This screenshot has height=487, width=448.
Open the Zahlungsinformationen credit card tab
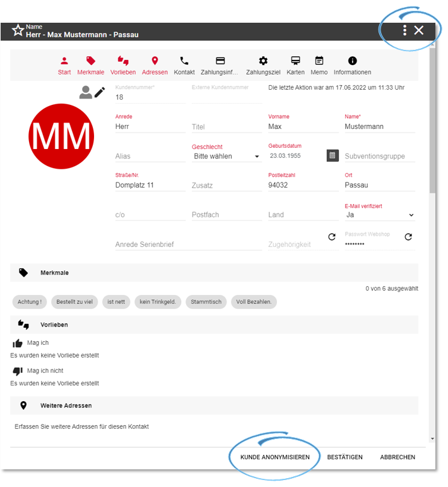pyautogui.click(x=220, y=66)
